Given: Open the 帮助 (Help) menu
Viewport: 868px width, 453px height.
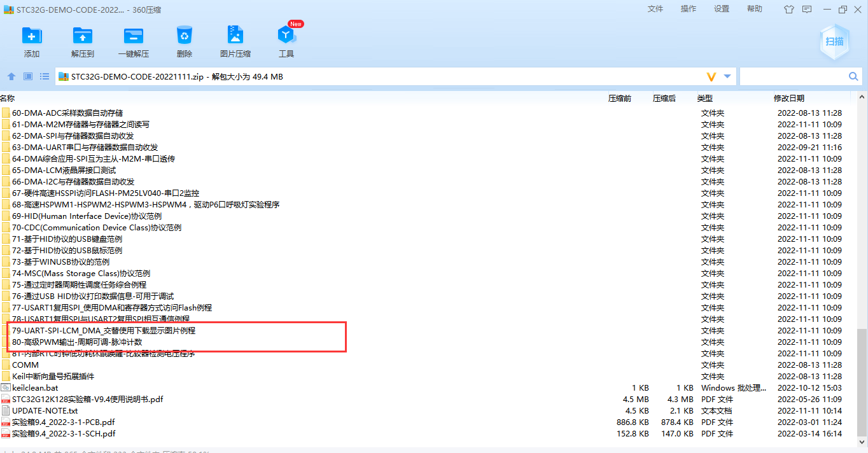Looking at the screenshot, I should (755, 9).
